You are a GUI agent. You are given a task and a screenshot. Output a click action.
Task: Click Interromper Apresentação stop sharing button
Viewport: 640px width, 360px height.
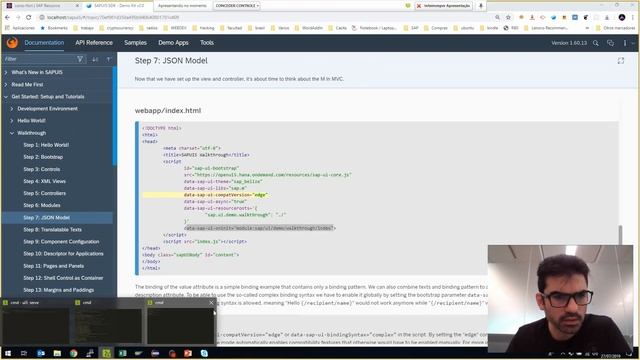coord(444,6)
